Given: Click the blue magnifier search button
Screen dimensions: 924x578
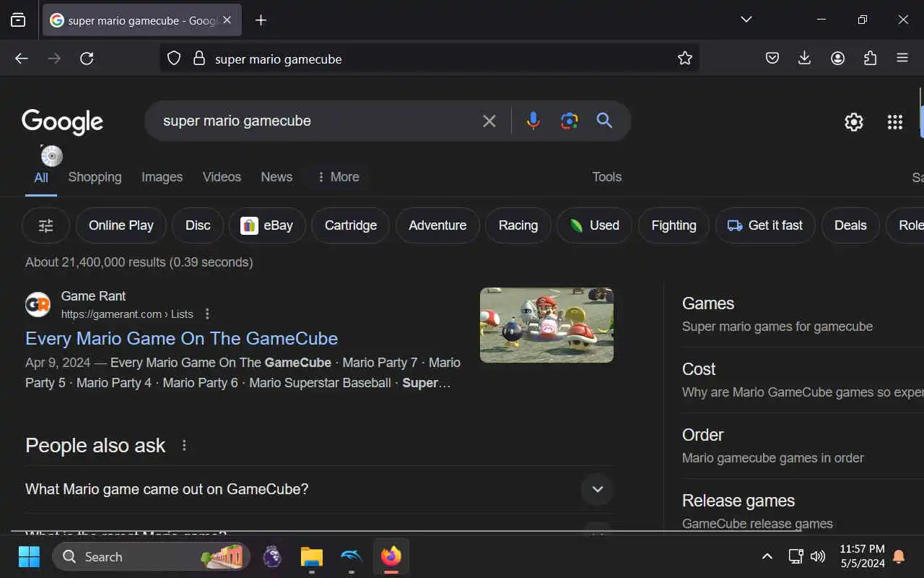Looking at the screenshot, I should [604, 121].
